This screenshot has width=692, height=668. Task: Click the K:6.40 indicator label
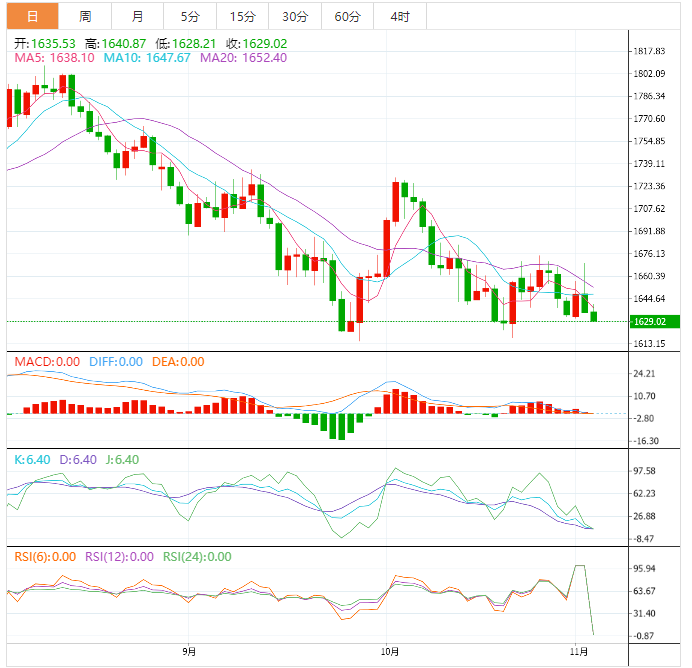[32, 460]
